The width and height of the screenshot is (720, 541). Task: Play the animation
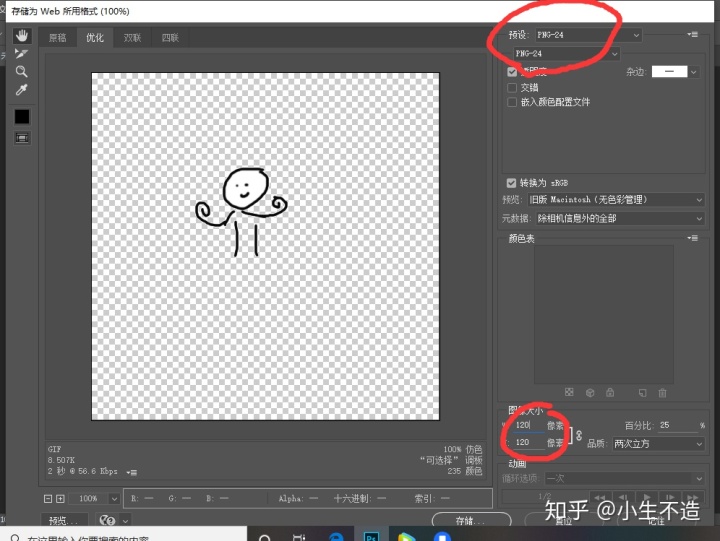(x=647, y=497)
